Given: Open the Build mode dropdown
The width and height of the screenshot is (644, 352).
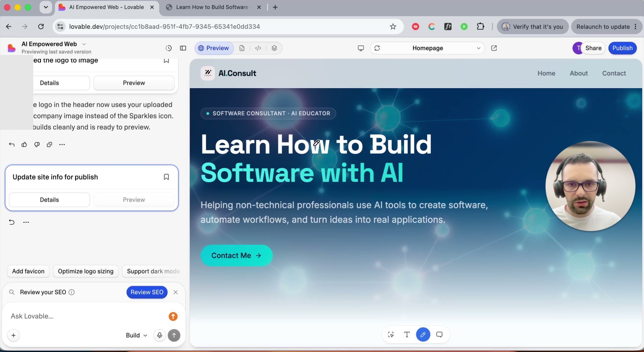Looking at the screenshot, I should [x=136, y=335].
